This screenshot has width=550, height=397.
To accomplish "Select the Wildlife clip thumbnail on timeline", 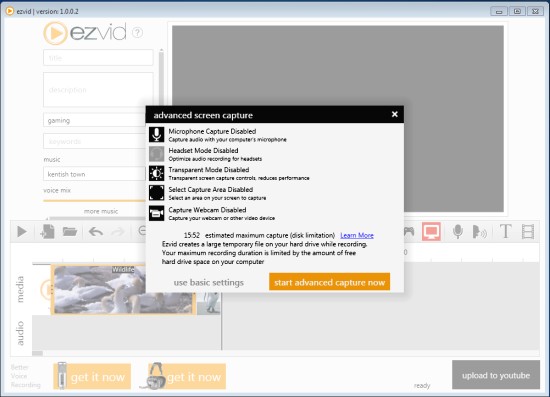I will [x=123, y=289].
